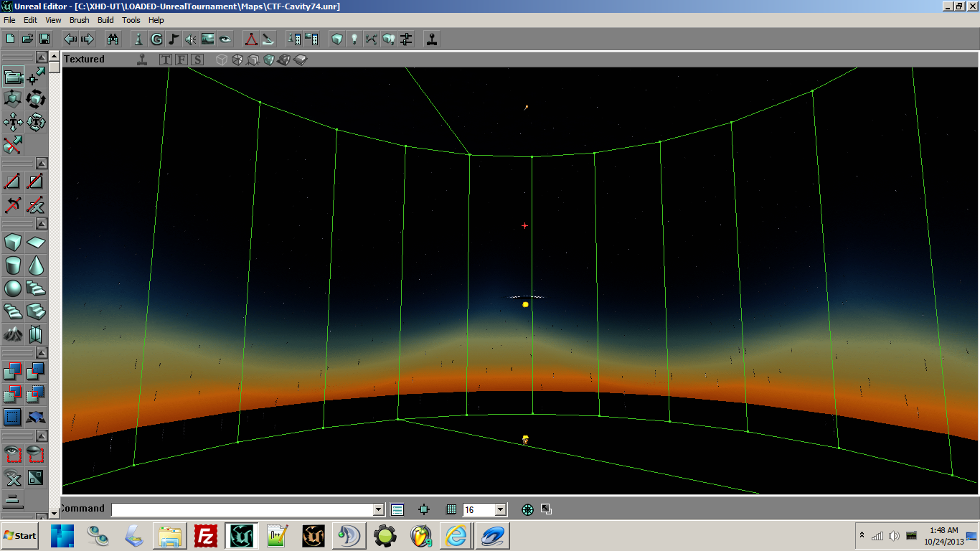The width and height of the screenshot is (980, 551).
Task: Select the Texture Pan tool
Action: [x=13, y=121]
